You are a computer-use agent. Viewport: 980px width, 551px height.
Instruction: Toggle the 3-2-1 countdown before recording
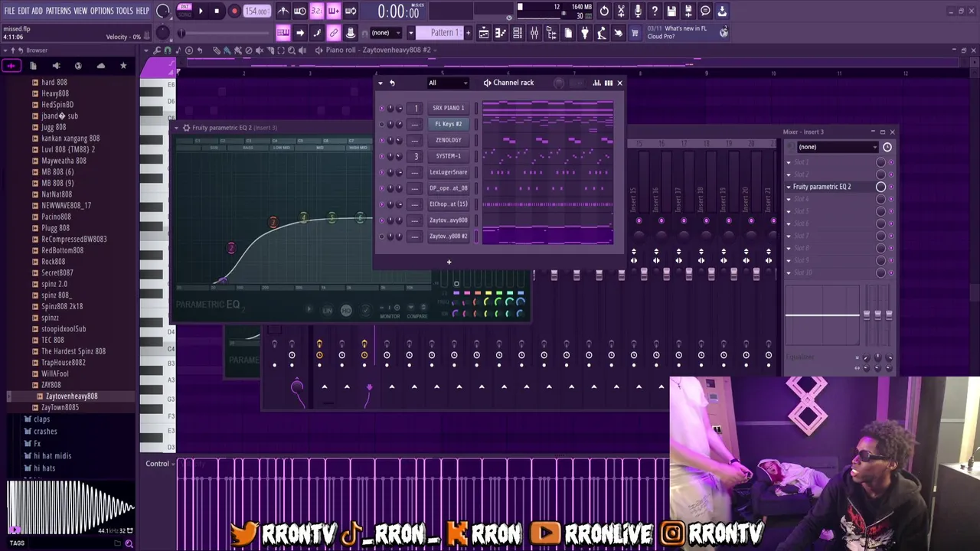[x=316, y=11]
